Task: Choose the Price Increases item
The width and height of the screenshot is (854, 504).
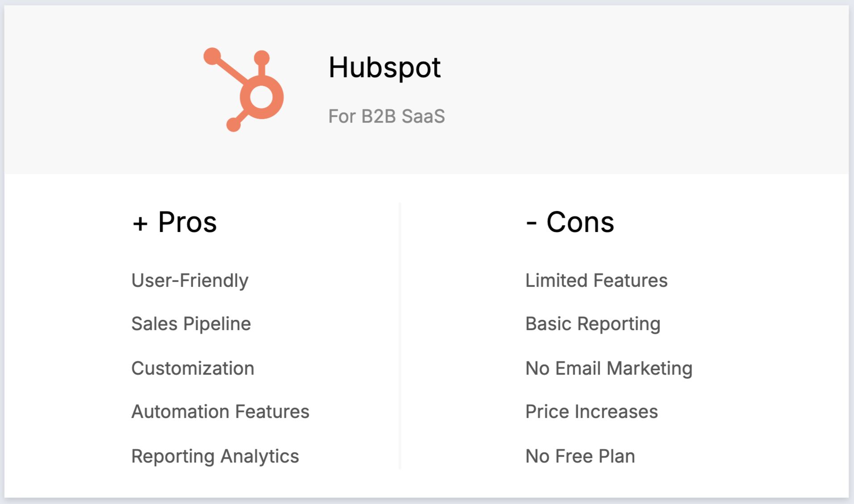Action: coord(591,412)
